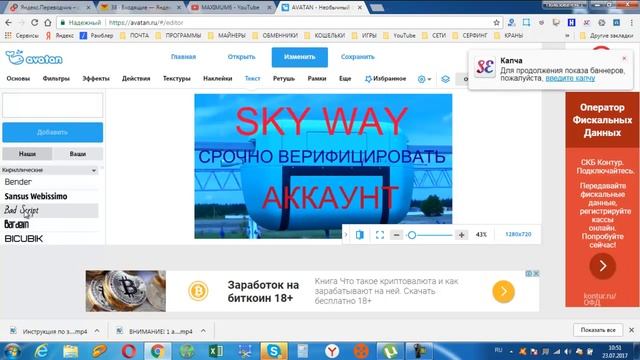Viewport: 640px width, 360px height.
Task: Switch to Ваши fonts tab
Action: [78, 154]
